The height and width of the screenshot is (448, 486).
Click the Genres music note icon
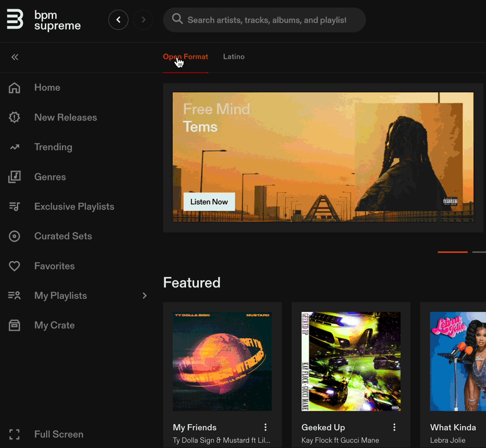pyautogui.click(x=14, y=177)
